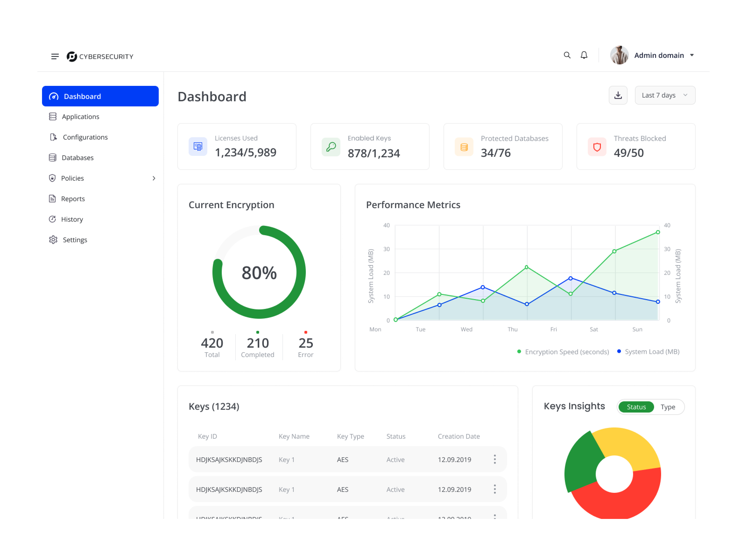This screenshot has width=747, height=560.
Task: Click the download report button
Action: tap(618, 95)
